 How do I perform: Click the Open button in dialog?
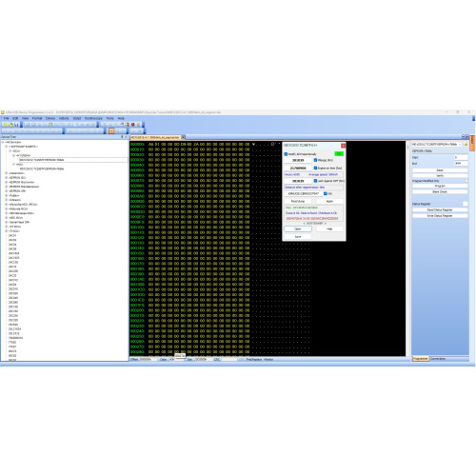coord(298,228)
